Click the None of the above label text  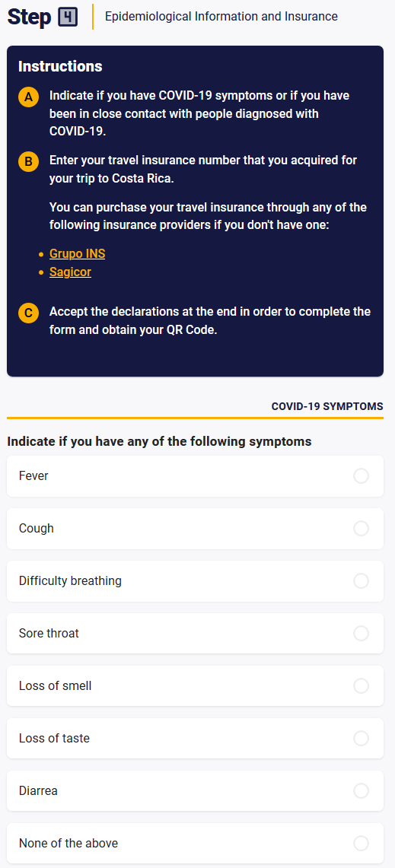pyautogui.click(x=68, y=844)
